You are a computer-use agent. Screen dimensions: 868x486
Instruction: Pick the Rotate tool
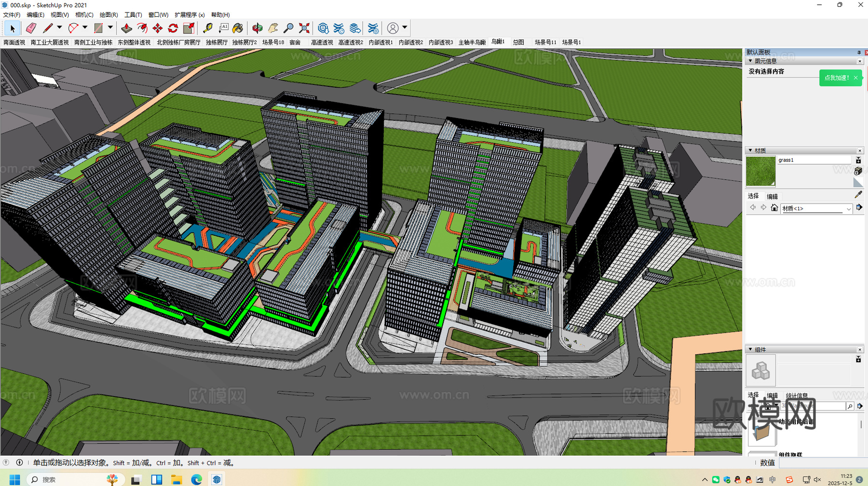pos(173,28)
